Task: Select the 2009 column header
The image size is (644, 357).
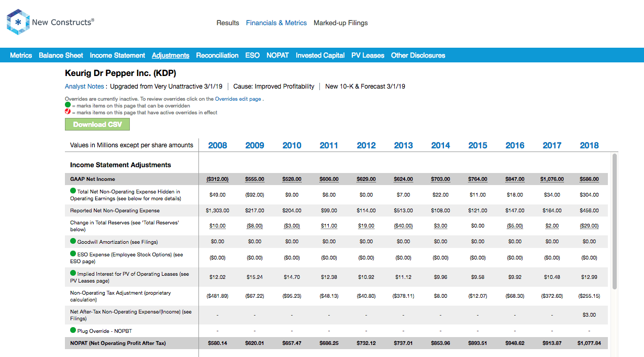Action: [x=255, y=145]
